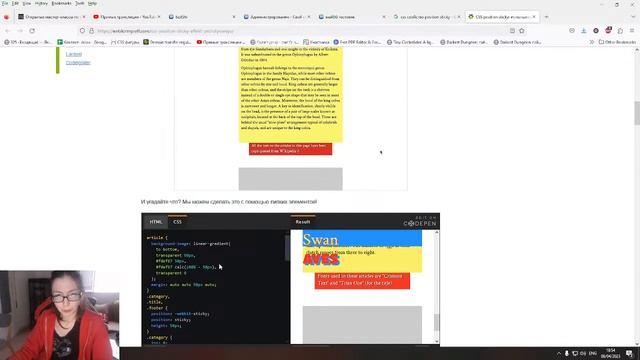Open the Other Bookmarks folder

click(617, 42)
